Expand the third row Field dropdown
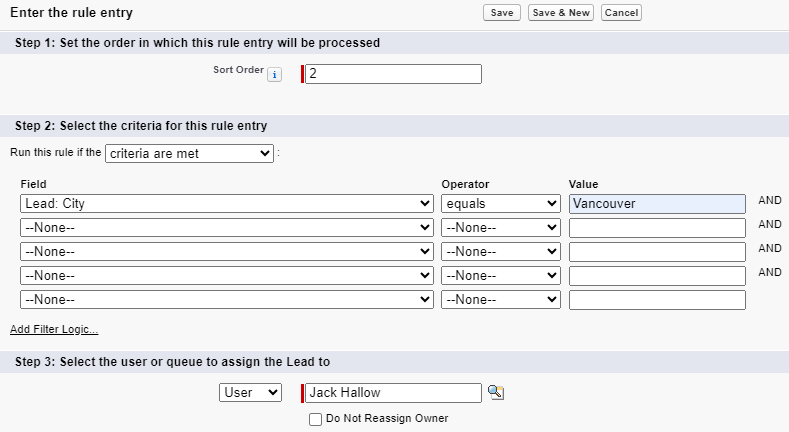Screen dimensions: 789x432 [227, 251]
